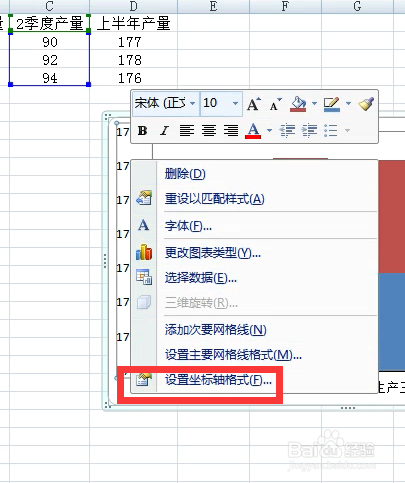Decrease indent in mini toolbar
The image size is (405, 483).
(x=287, y=131)
